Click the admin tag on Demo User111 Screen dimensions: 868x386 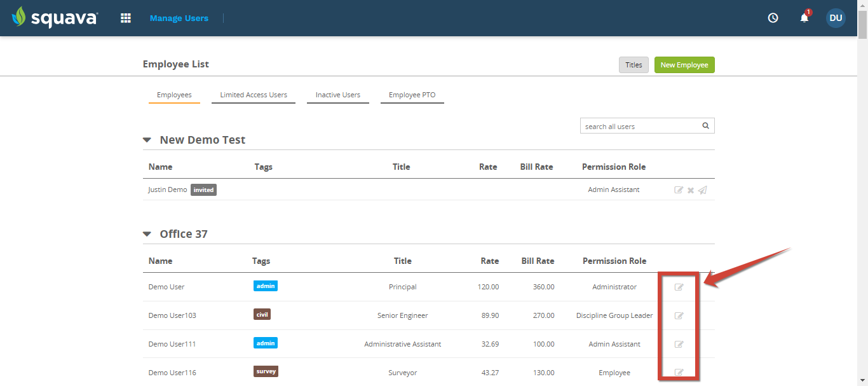tap(266, 343)
